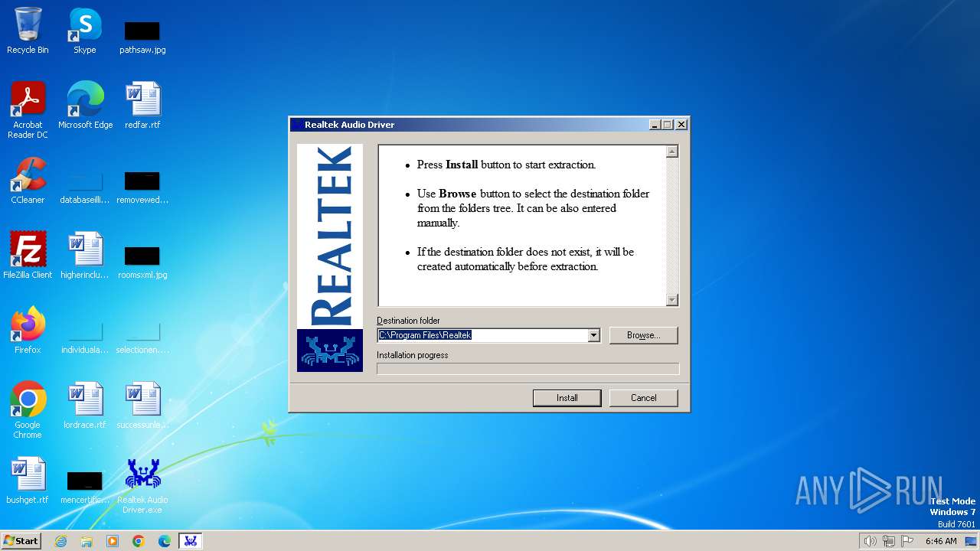Image resolution: width=980 pixels, height=551 pixels.
Task: Select the lordrace.rtf document icon
Action: tap(85, 406)
